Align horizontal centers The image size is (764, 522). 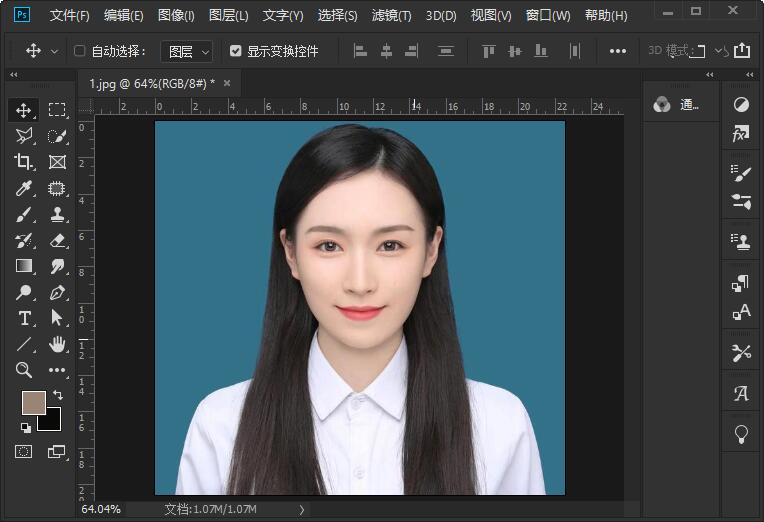386,51
